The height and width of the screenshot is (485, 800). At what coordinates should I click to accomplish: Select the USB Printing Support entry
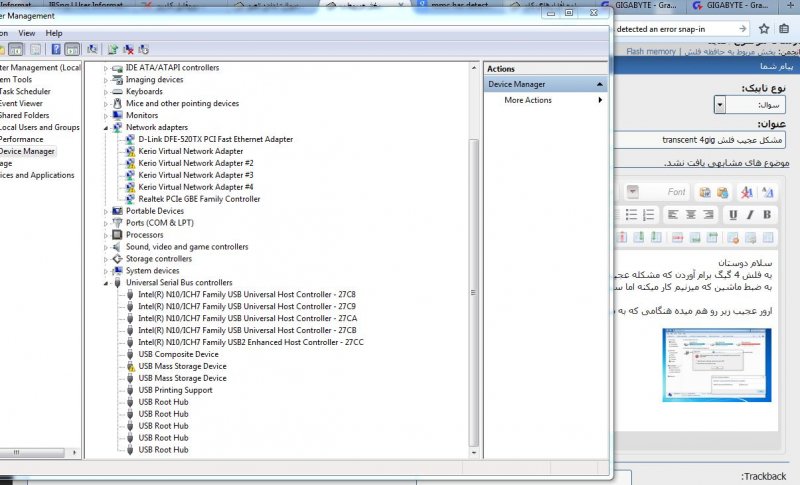(x=175, y=390)
